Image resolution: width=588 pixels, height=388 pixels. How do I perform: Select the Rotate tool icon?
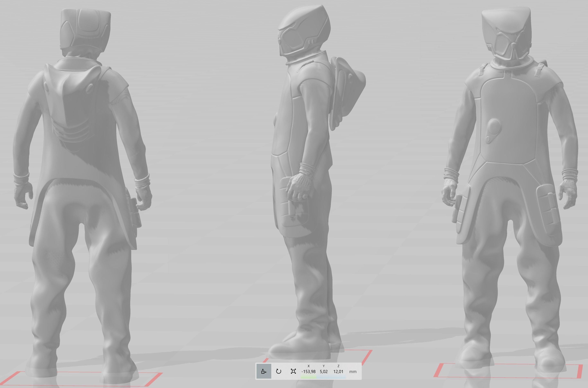click(278, 371)
